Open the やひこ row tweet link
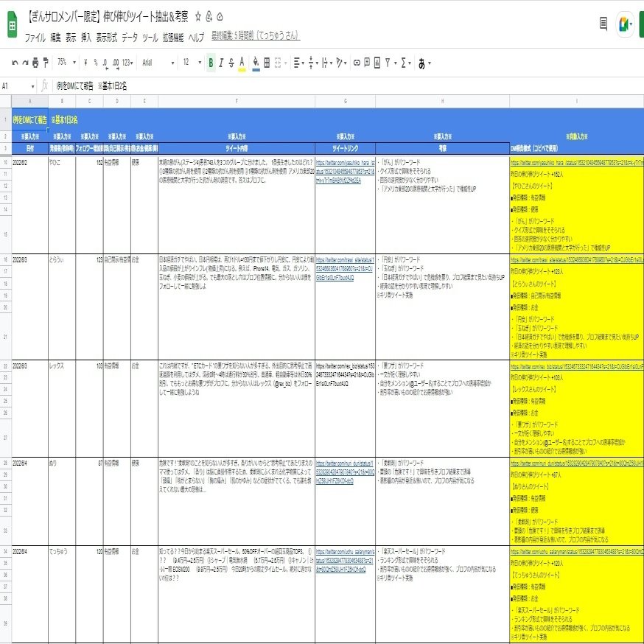The height and width of the screenshot is (644, 644). click(345, 171)
